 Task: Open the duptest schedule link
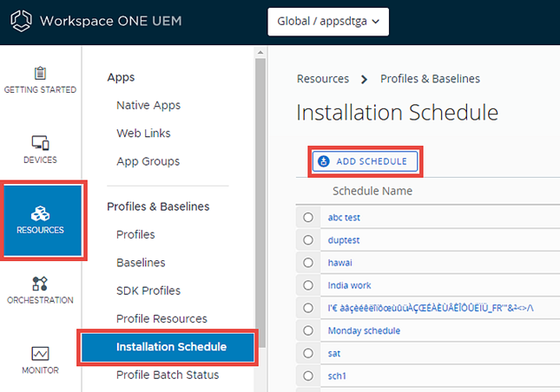coord(344,240)
